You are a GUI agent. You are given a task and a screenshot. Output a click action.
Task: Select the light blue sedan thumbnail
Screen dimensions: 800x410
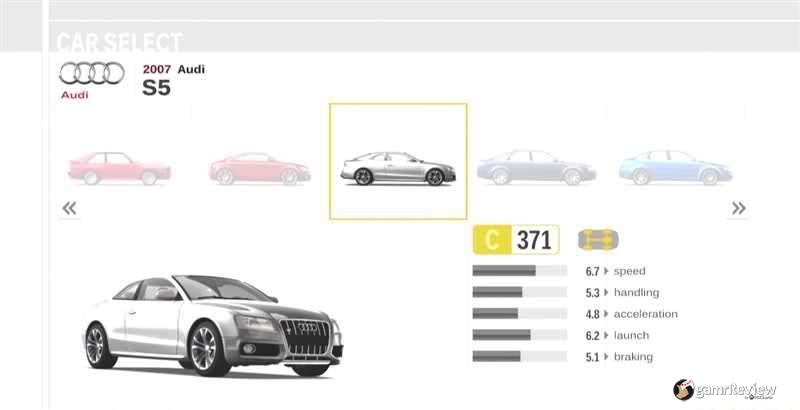coord(676,167)
